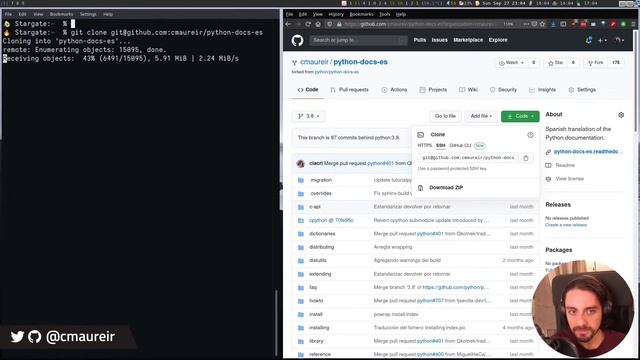The width and height of the screenshot is (640, 360).
Task: Open the browser Bookmarks menu
Action: coord(361,14)
